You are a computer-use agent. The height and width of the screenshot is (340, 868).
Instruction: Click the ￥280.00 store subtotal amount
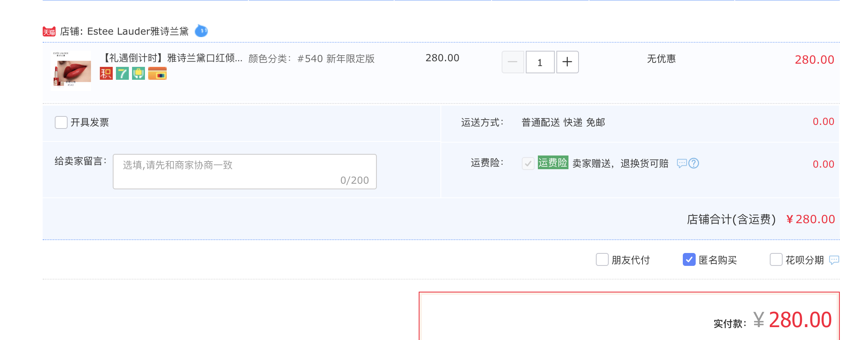(x=810, y=219)
